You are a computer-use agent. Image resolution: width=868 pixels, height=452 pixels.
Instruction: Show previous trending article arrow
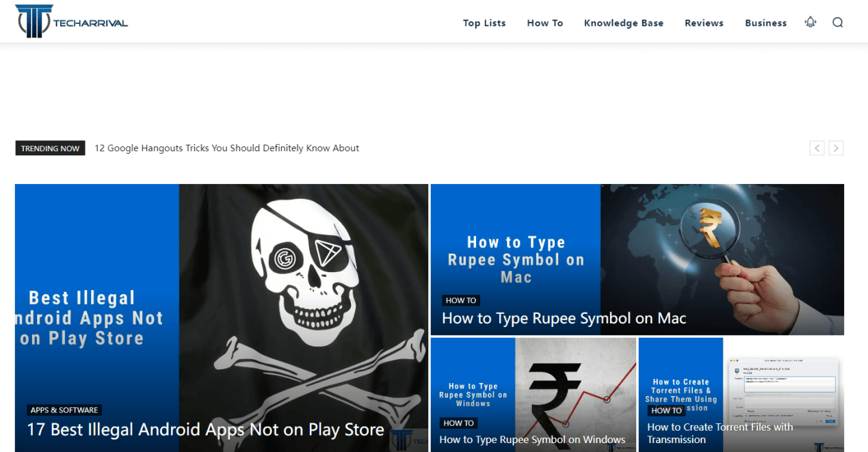817,148
